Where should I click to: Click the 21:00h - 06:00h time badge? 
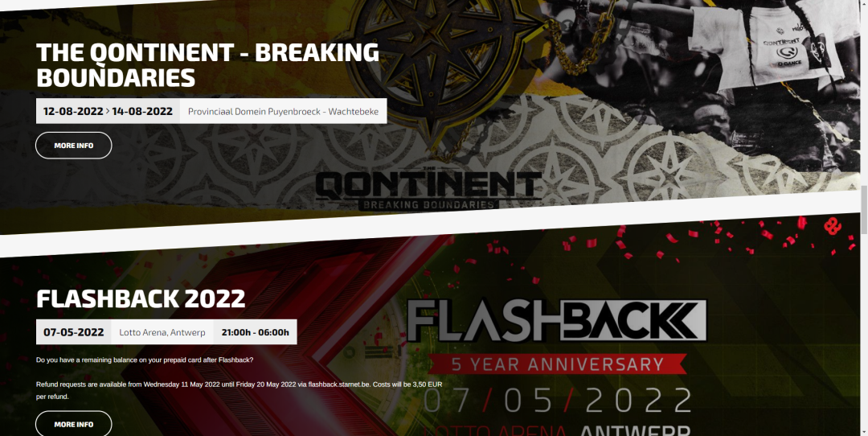pos(256,332)
